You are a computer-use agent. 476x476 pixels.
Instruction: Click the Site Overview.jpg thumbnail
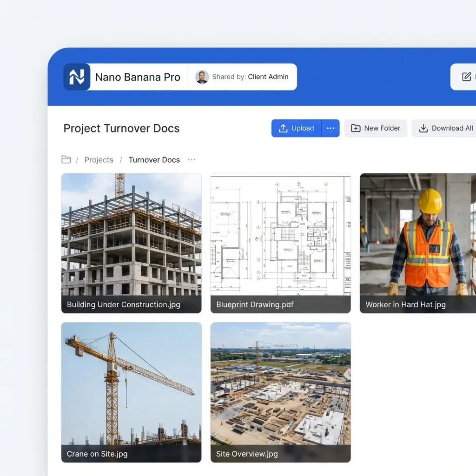(280, 385)
